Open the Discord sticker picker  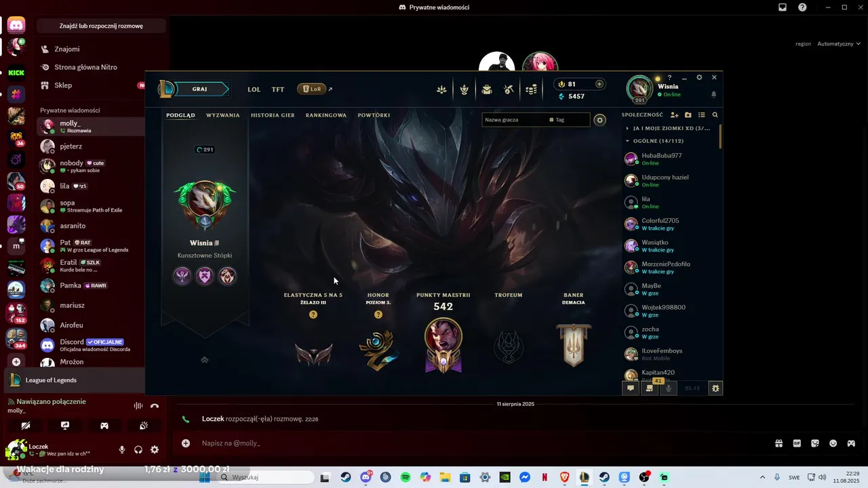coord(815,443)
